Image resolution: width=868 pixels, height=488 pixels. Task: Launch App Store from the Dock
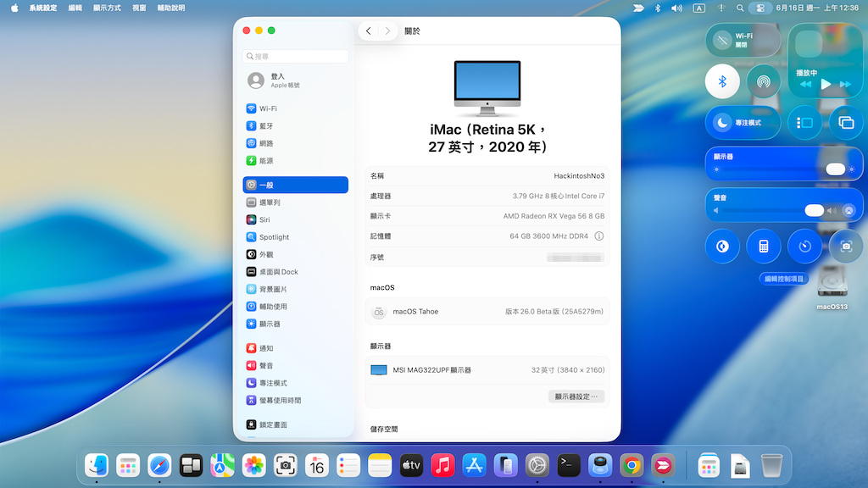[474, 465]
